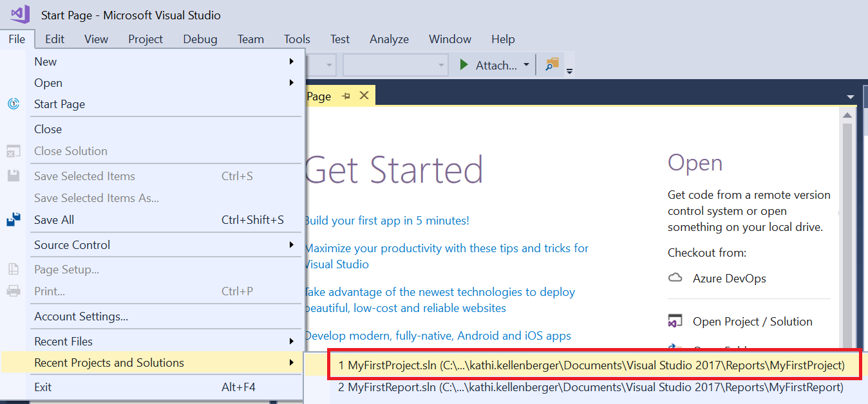The width and height of the screenshot is (868, 404).
Task: Choose Account Settings... from File menu
Action: pyautogui.click(x=166, y=317)
